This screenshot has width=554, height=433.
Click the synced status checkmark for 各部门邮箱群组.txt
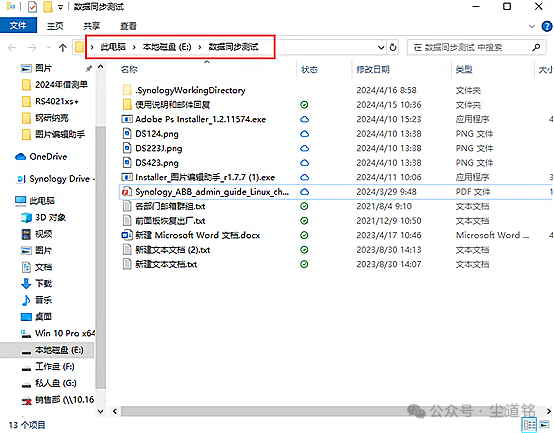click(304, 206)
